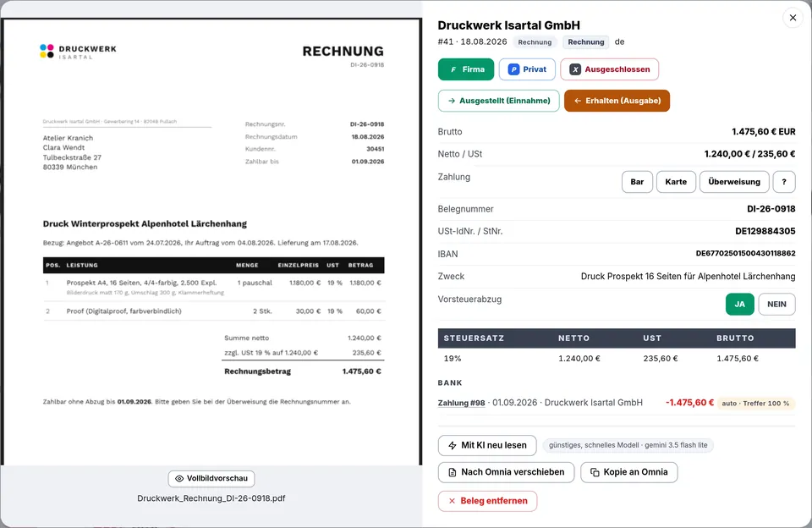Click the copy icon of Kopie an Omnia
The image size is (812, 528).
tap(595, 472)
